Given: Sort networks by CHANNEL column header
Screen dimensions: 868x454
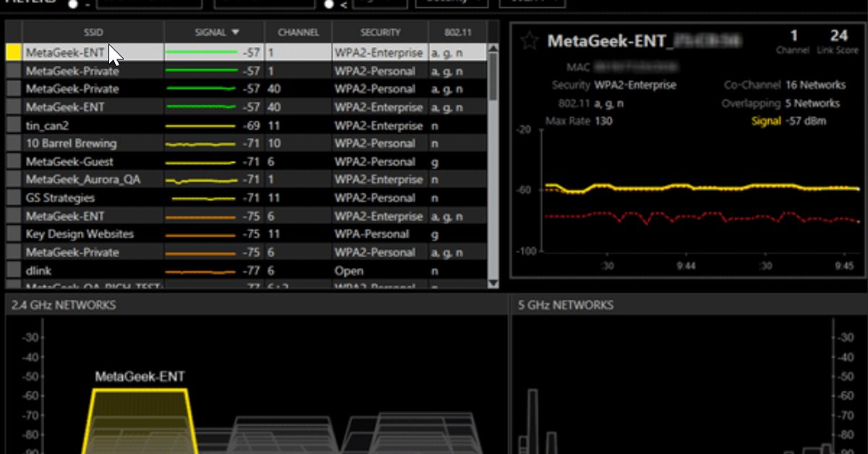Looking at the screenshot, I should pos(298,33).
